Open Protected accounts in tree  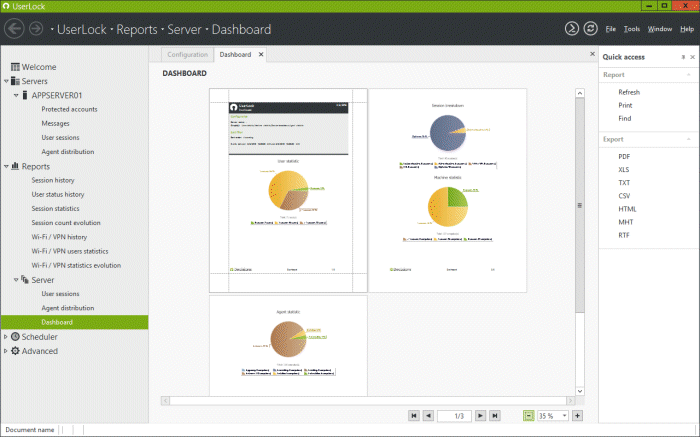[x=69, y=109]
